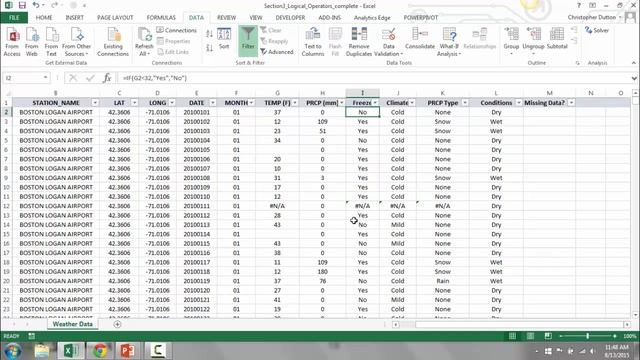
Task: Open Advanced filter options
Action: pos(277,52)
